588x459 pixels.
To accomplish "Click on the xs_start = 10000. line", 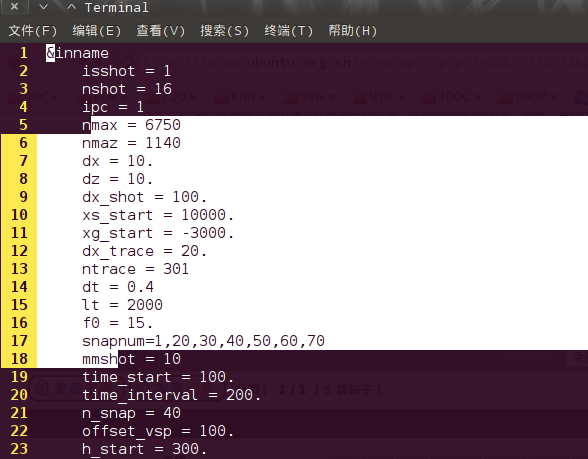I will pyautogui.click(x=158, y=215).
